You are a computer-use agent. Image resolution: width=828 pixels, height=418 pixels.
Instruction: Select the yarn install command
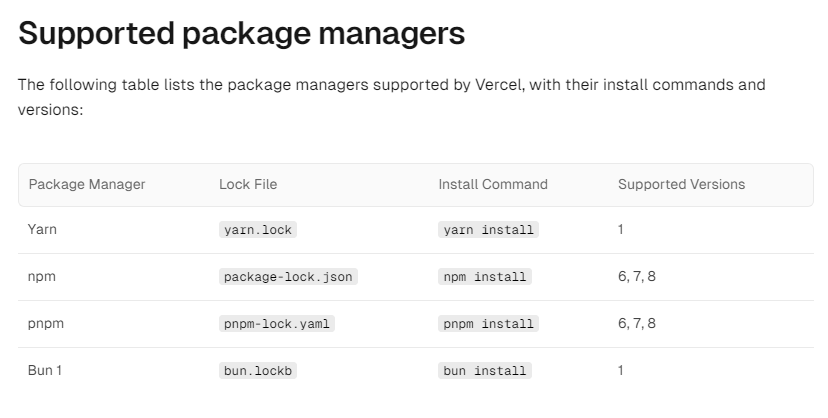point(488,230)
